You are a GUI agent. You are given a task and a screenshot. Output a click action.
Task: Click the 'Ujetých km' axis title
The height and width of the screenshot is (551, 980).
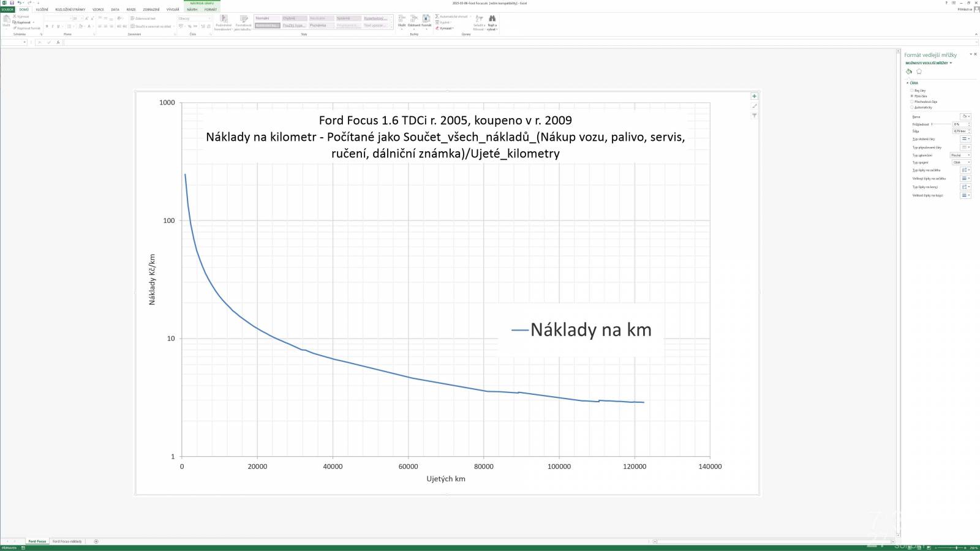click(x=446, y=479)
